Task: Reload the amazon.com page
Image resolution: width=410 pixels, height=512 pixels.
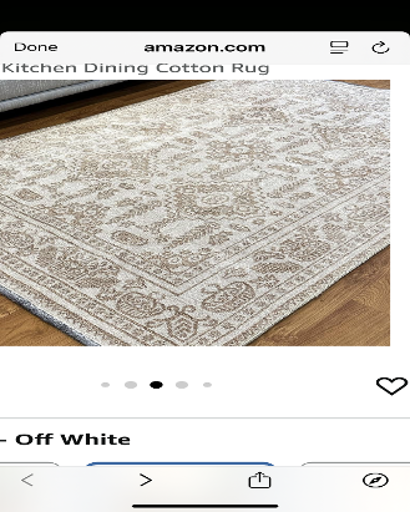Action: click(x=380, y=47)
